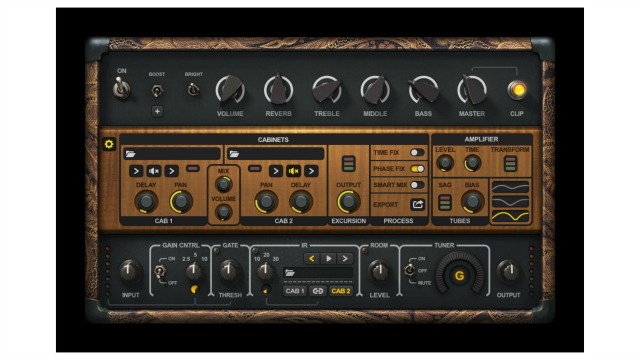Open the CAB 1 folder browser
The height and width of the screenshot is (360, 640).
click(131, 154)
